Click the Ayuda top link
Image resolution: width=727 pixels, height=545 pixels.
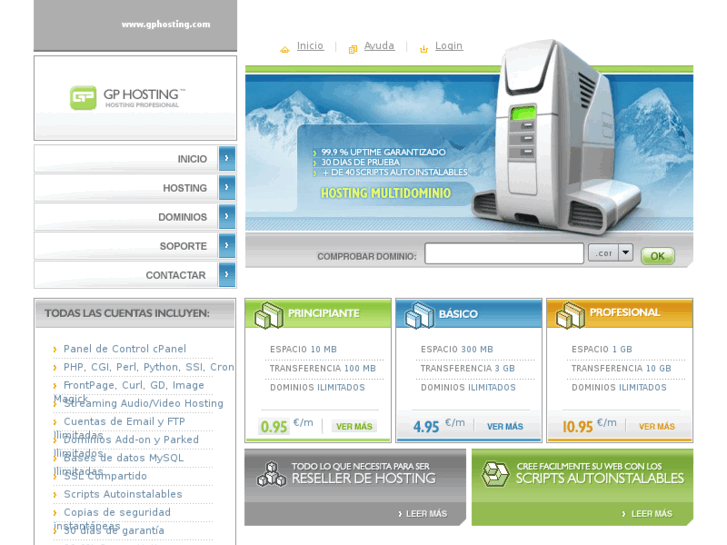[379, 45]
